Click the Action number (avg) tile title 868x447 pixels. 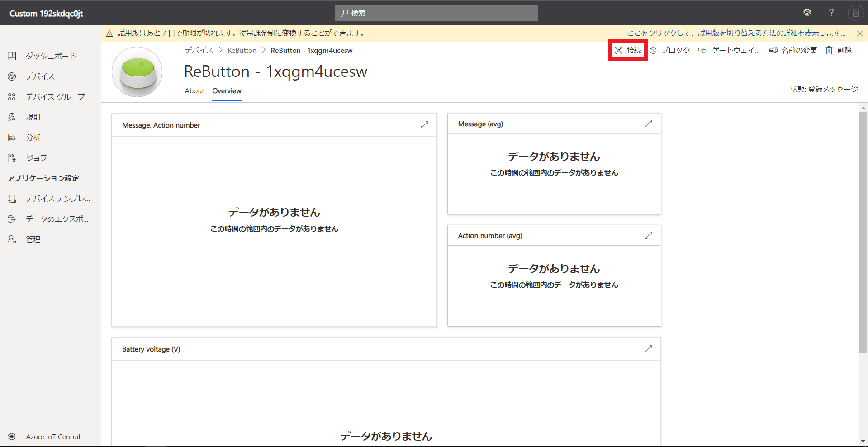[490, 236]
